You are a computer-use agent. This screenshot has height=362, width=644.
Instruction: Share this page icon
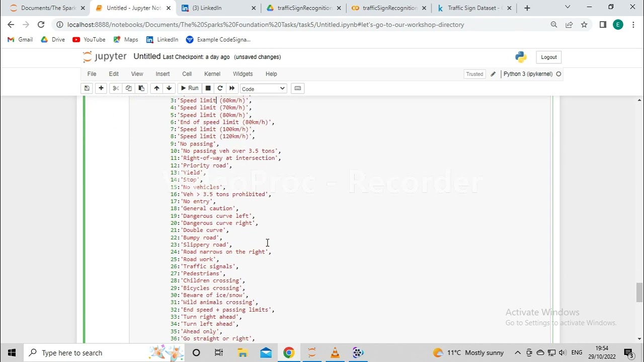coord(569,25)
